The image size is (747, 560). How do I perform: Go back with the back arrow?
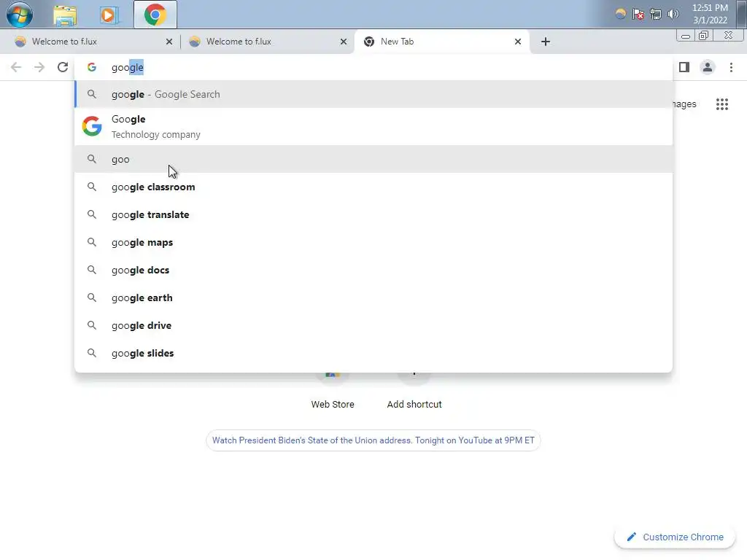[x=16, y=67]
